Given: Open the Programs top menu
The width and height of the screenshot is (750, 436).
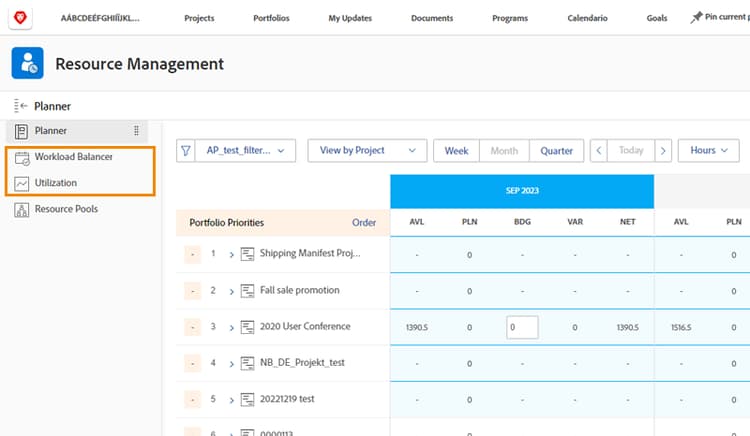Looking at the screenshot, I should pyautogui.click(x=510, y=18).
